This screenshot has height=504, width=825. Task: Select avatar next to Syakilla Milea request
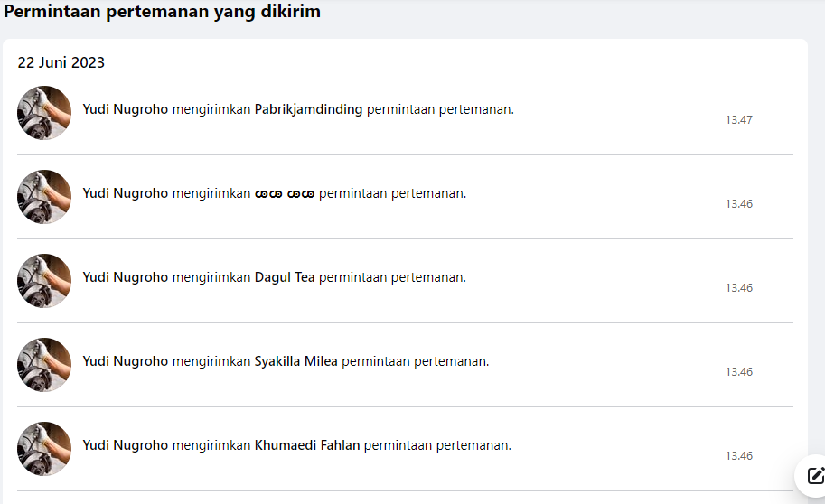[x=44, y=365]
